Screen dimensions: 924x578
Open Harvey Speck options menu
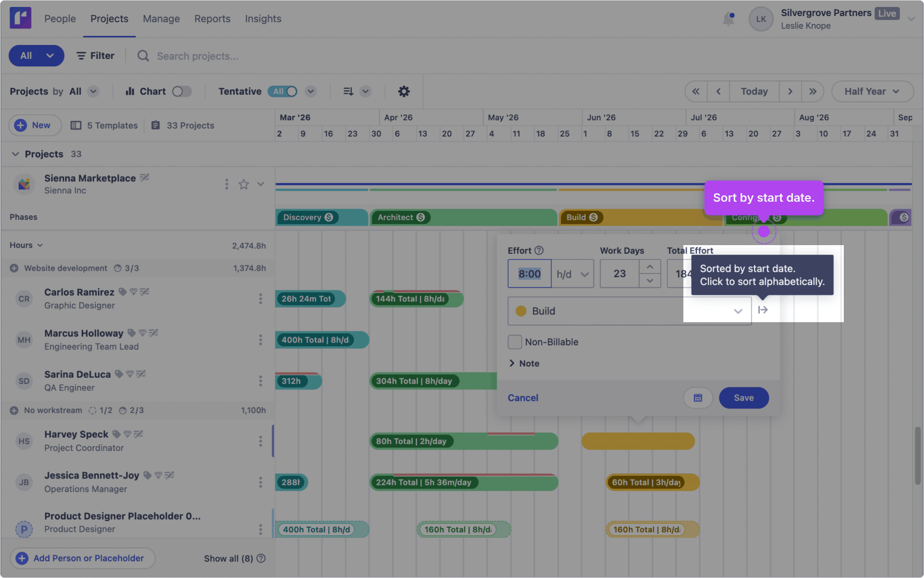260,441
